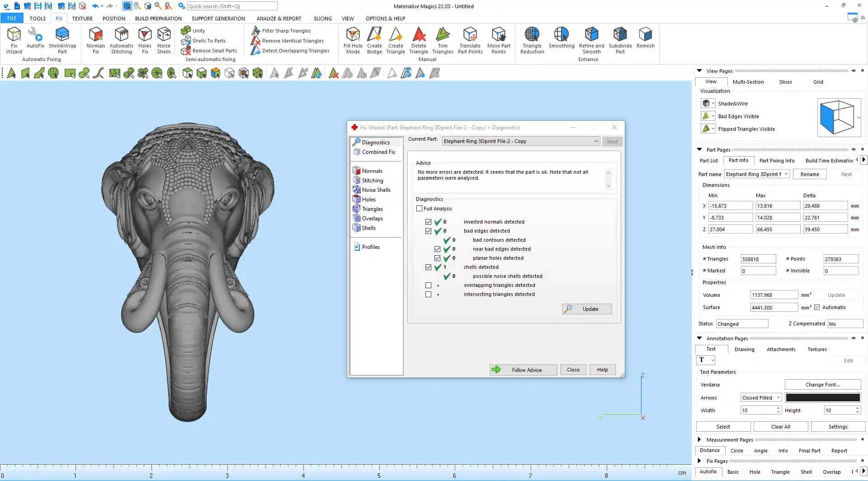The image size is (868, 481).
Task: Choose the Create Triangle tool
Action: coord(396,40)
